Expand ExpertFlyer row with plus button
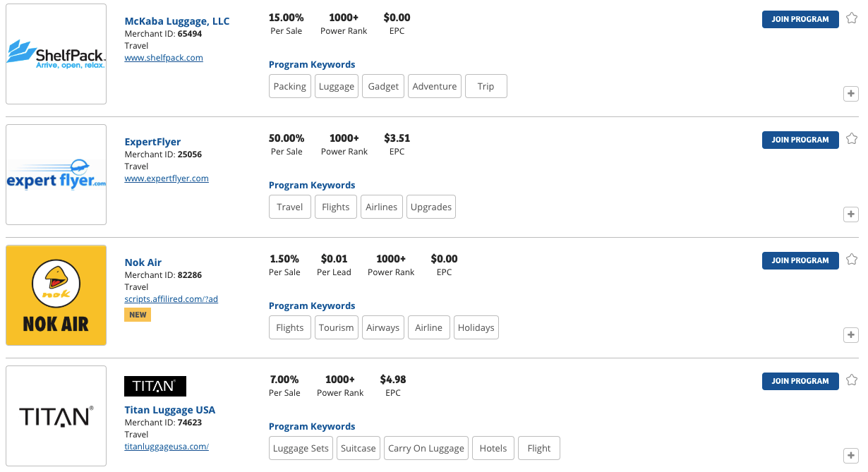This screenshot has height=472, width=868. tap(851, 214)
